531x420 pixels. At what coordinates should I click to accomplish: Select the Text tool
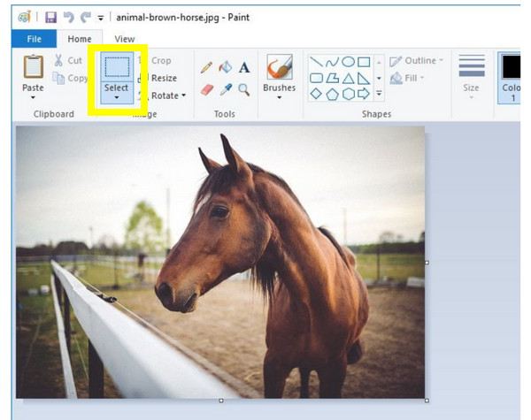tap(244, 67)
